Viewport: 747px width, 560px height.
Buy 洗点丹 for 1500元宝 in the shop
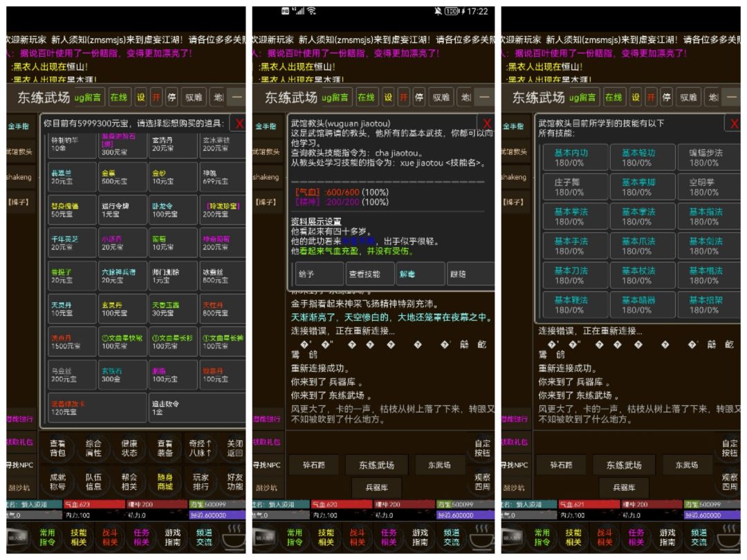point(72,342)
